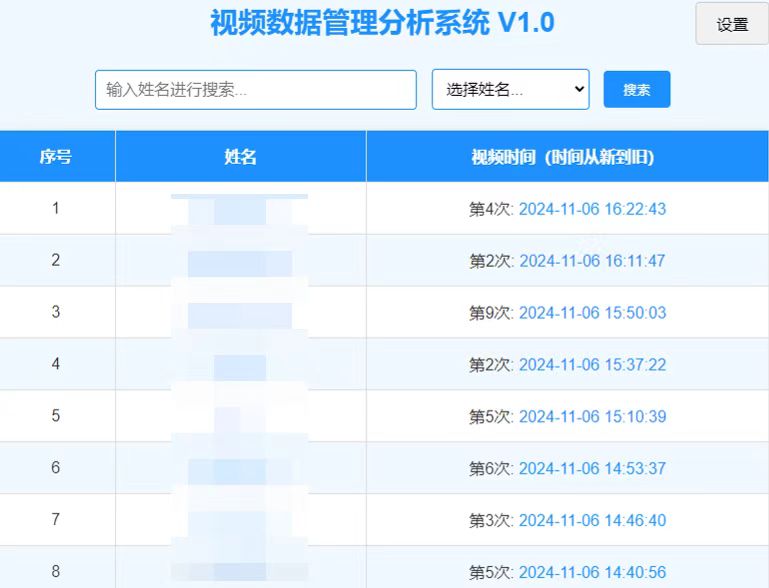Click the 序号 column header
This screenshot has height=588, width=769.
(x=56, y=157)
